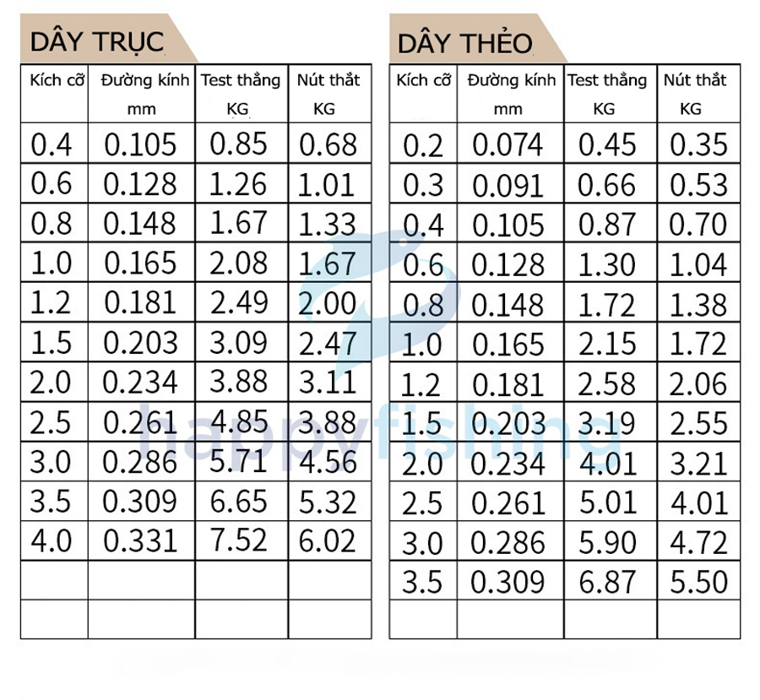The height and width of the screenshot is (700, 760).
Task: Click the 'Kích cỡ' header in DÂY THẺO table
Action: [423, 93]
